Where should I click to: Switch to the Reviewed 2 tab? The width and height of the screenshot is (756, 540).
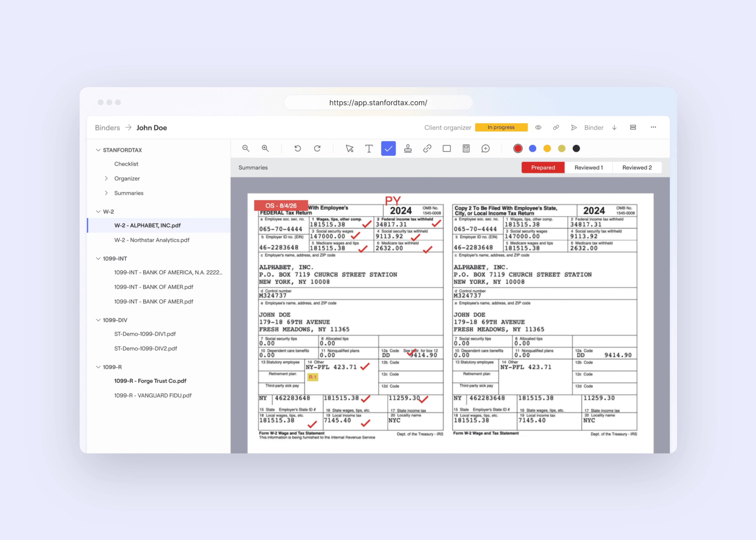coord(637,168)
